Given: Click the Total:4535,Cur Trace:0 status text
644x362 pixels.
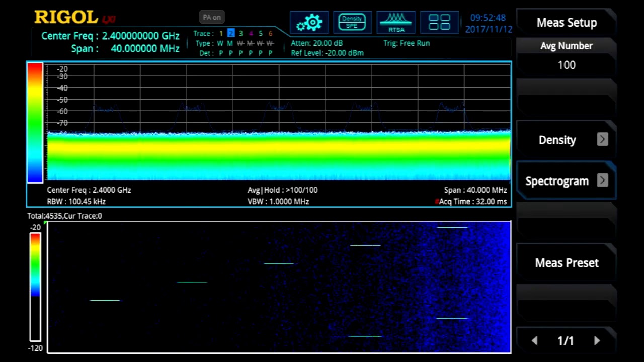Looking at the screenshot, I should [x=64, y=216].
